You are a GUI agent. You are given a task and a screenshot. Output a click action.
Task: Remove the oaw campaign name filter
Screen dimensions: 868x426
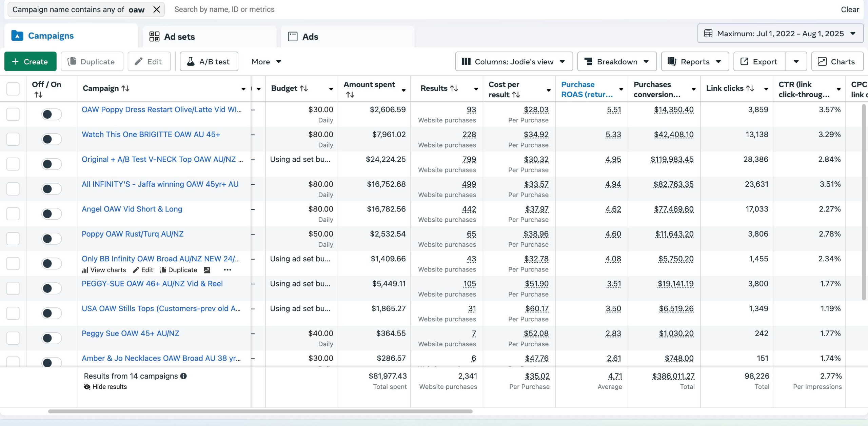tap(156, 9)
